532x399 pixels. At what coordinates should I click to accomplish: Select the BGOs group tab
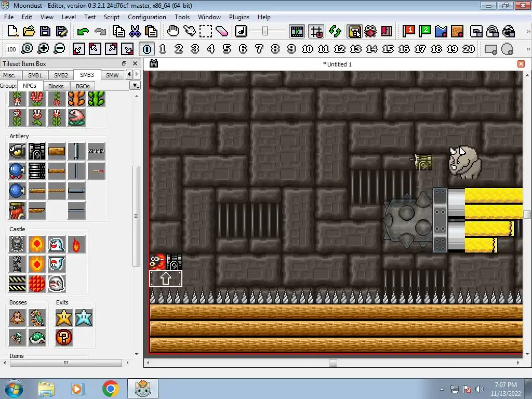pyautogui.click(x=83, y=86)
